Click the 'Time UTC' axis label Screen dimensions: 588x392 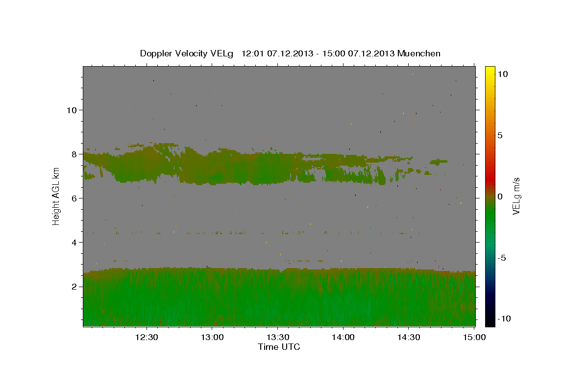(x=279, y=347)
